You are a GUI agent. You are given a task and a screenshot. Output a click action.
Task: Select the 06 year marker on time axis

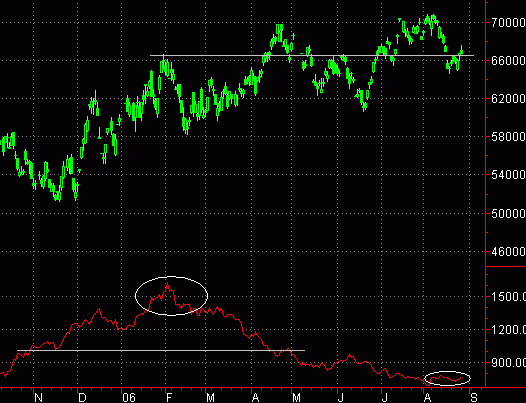128,398
